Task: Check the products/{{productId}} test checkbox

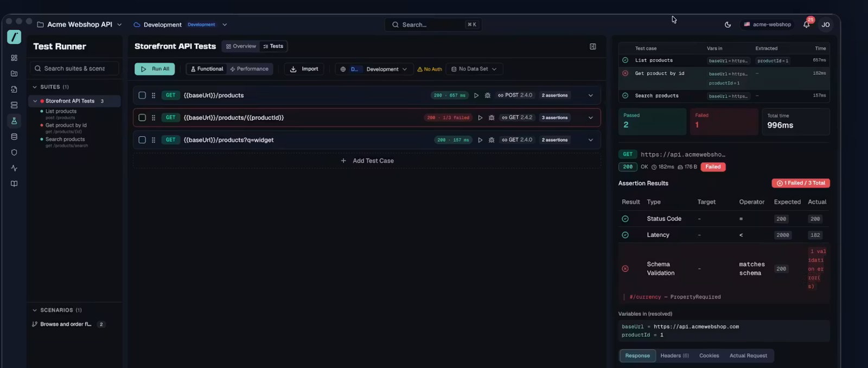Action: click(x=142, y=118)
